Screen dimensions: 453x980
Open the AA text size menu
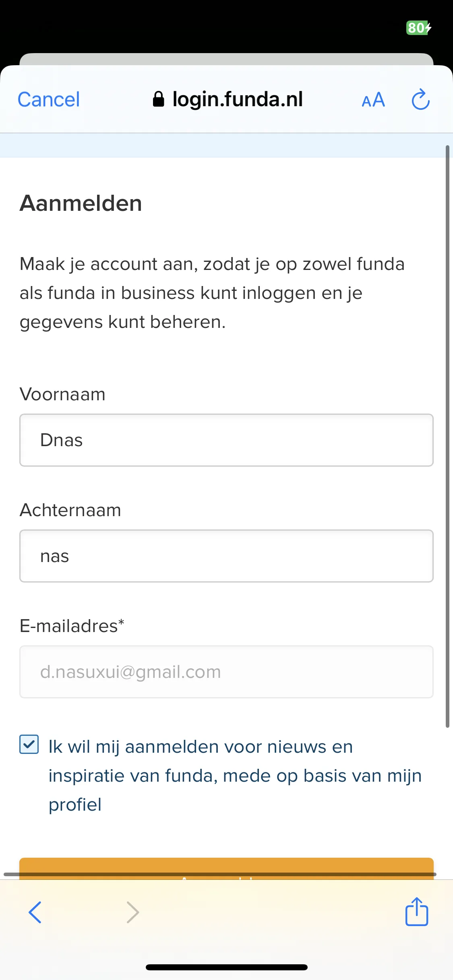pos(373,100)
